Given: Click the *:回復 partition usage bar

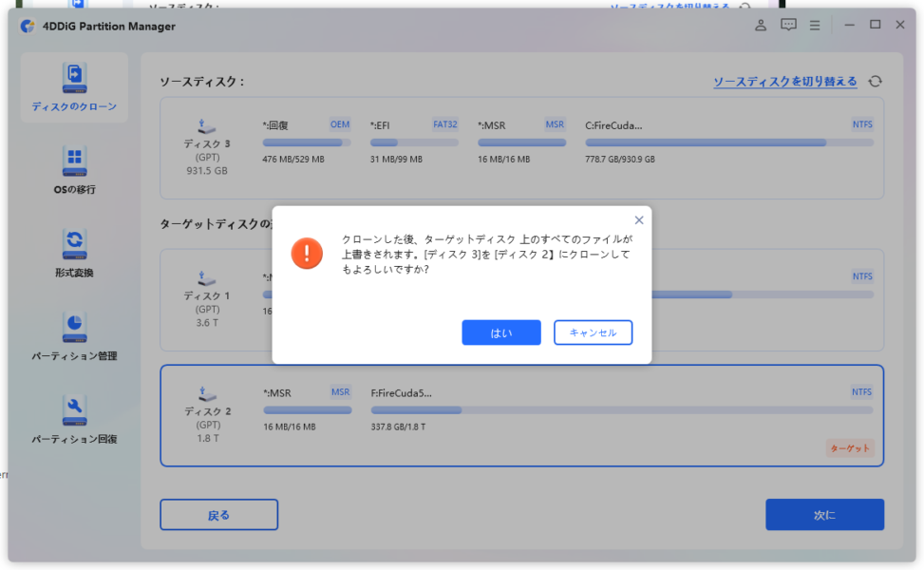Looking at the screenshot, I should pos(307,142).
